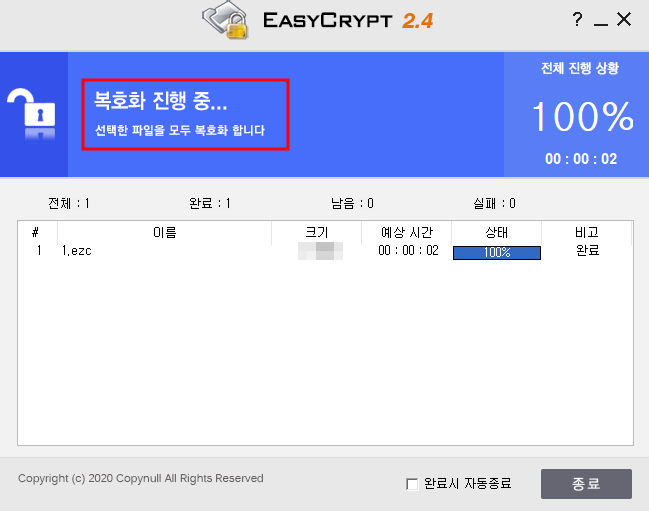649x511 pixels.
Task: Click the blurred size cell of 1.ezc
Action: 320,251
